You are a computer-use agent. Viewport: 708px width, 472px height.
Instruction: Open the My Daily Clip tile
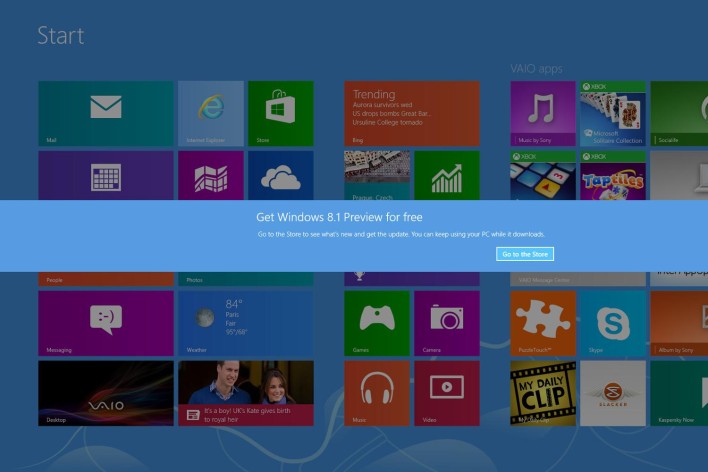543,393
